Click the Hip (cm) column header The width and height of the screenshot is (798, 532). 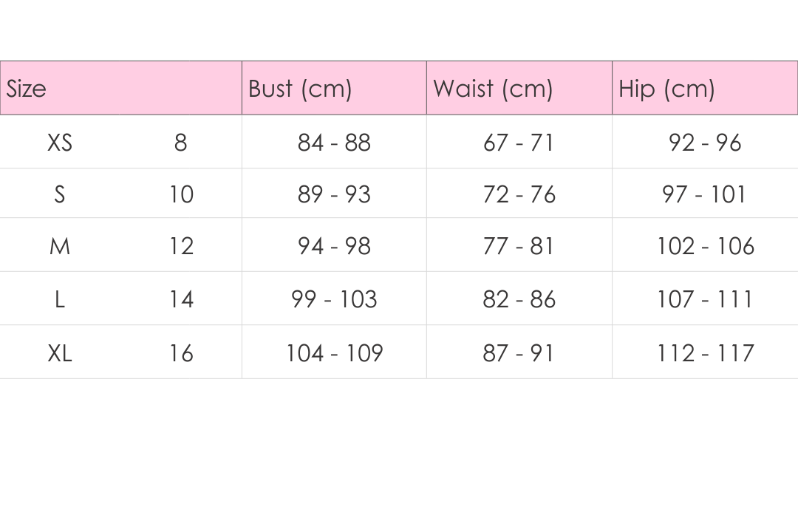666,89
